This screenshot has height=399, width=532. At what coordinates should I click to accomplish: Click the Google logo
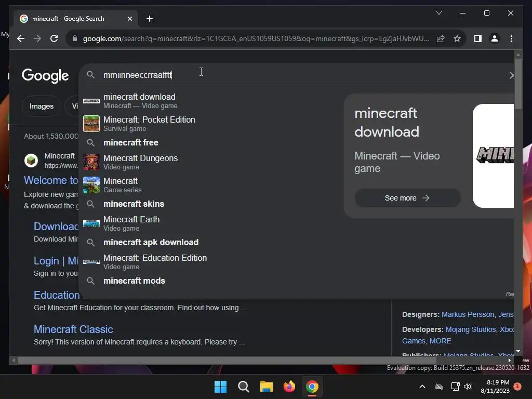45,76
